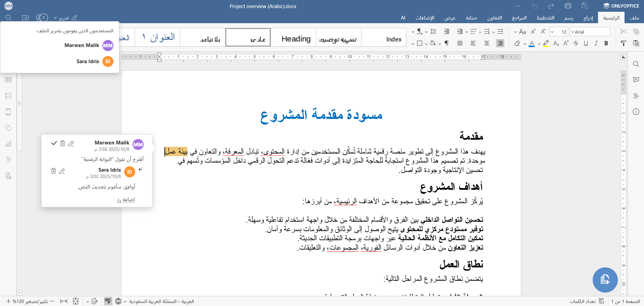Click the clear formatting eraser icon

tap(517, 43)
